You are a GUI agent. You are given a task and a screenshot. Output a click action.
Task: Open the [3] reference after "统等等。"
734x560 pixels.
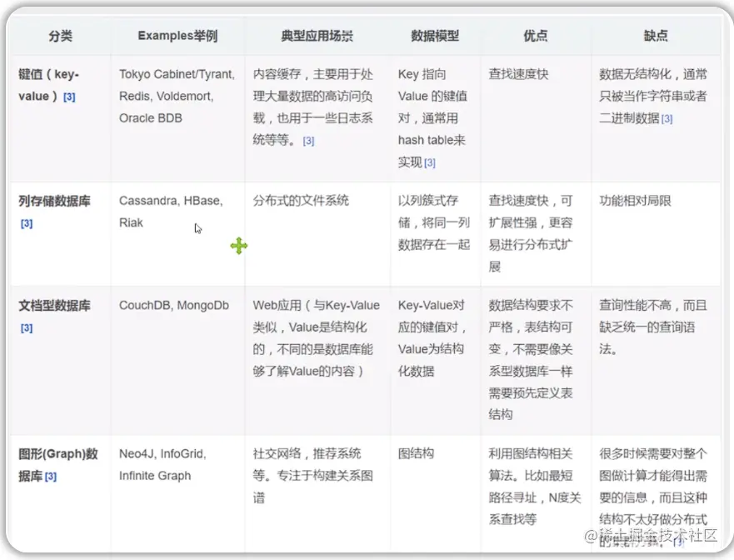(308, 141)
